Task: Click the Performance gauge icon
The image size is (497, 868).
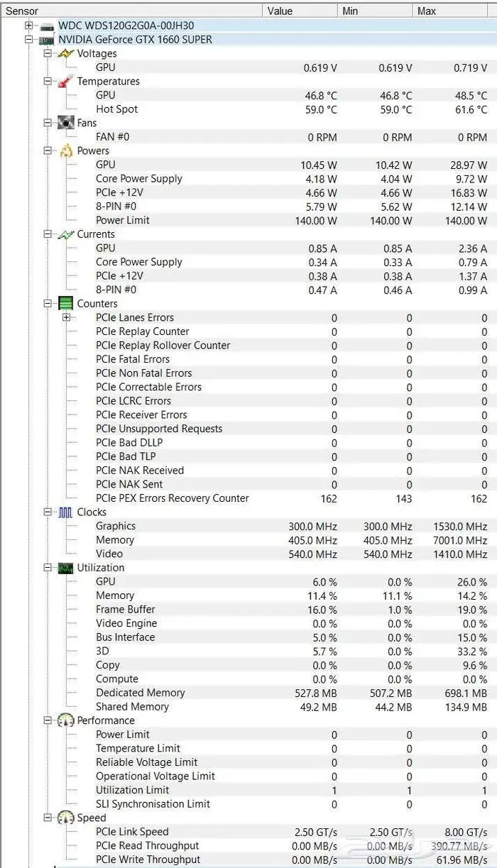Action: 66,721
